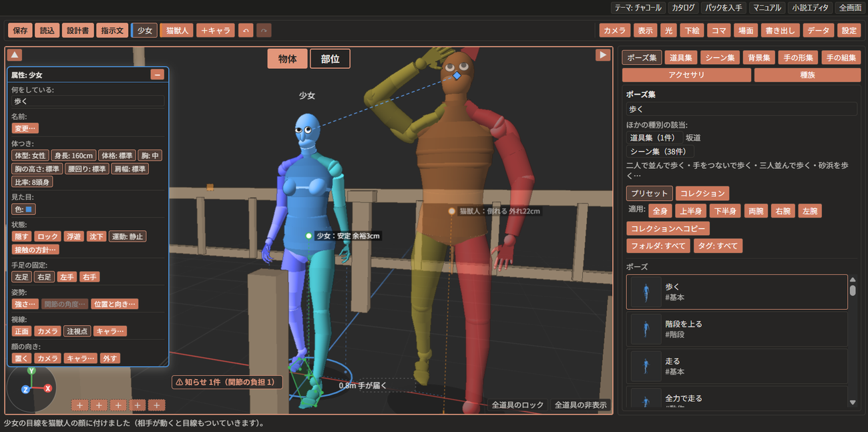Open the カメラ menu
This screenshot has width=868, height=432.
tap(615, 30)
